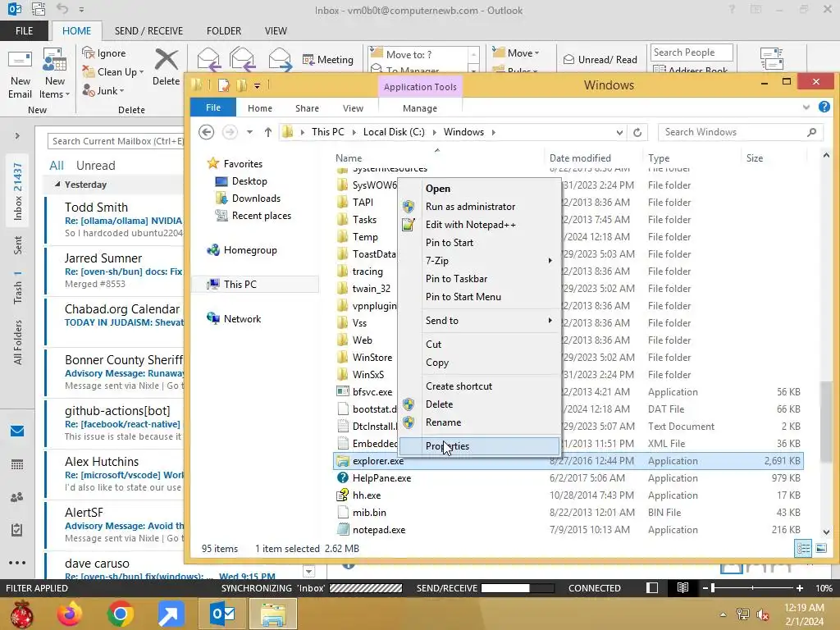840x630 pixels.
Task: Choose Pin to Taskbar in context menu
Action: pos(480,279)
